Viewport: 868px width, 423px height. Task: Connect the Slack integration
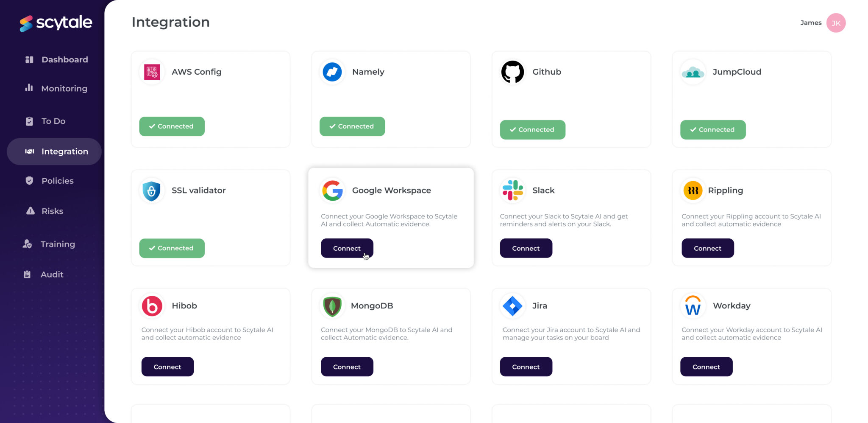[526, 248]
